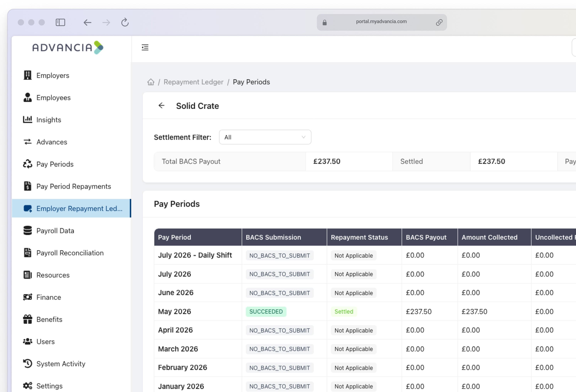The width and height of the screenshot is (576, 392).
Task: Click the Advances transfer arrows icon
Action: point(28,142)
